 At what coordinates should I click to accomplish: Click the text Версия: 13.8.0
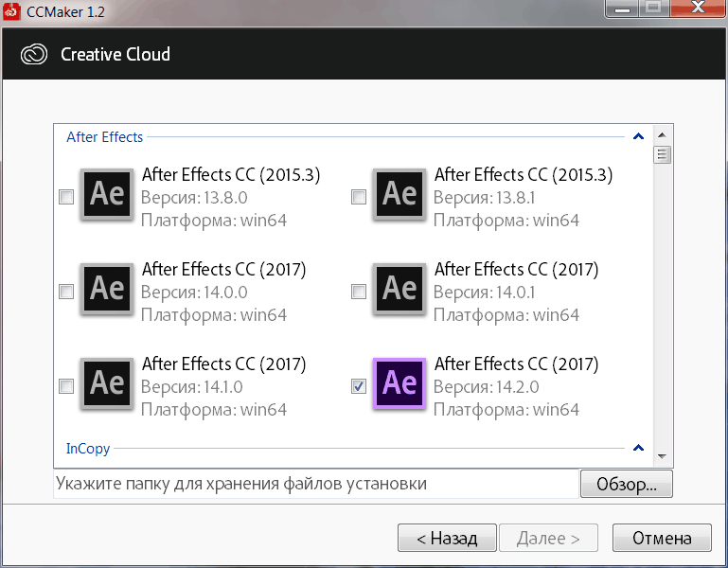coord(194,198)
